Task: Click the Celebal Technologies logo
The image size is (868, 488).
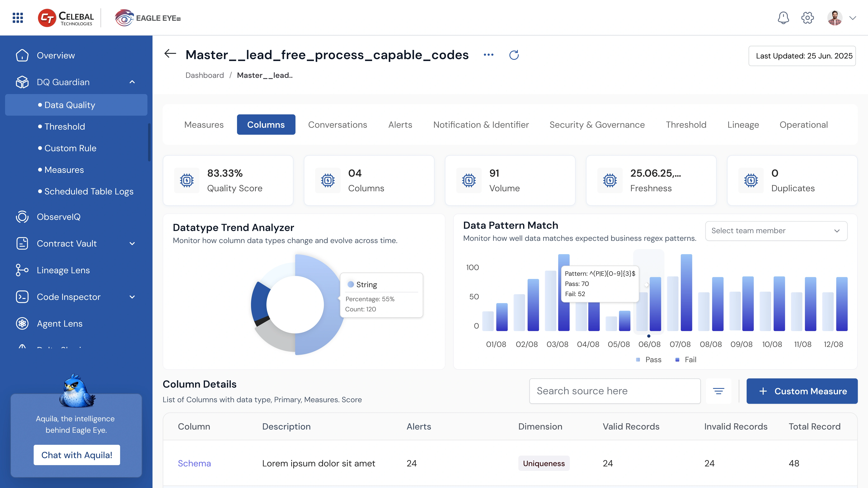Action: point(66,18)
